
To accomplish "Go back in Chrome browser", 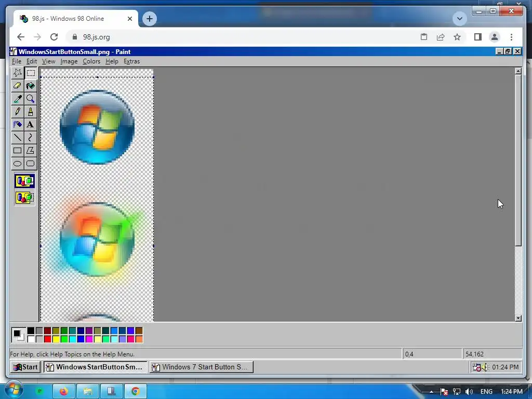I will 21,37.
